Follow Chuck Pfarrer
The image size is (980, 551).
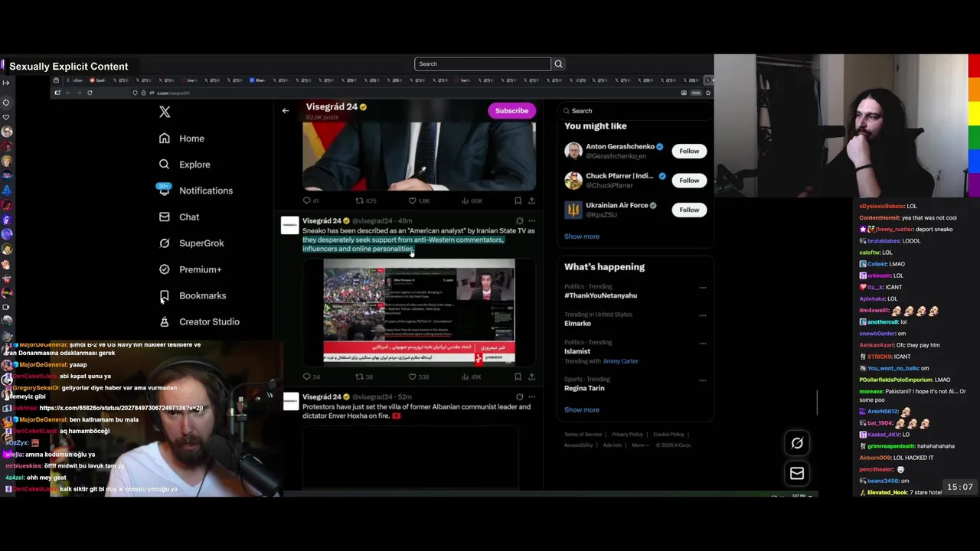pos(689,181)
